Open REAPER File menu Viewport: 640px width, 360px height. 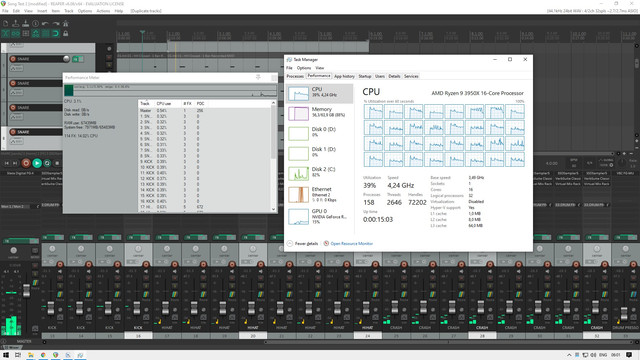click(5, 11)
